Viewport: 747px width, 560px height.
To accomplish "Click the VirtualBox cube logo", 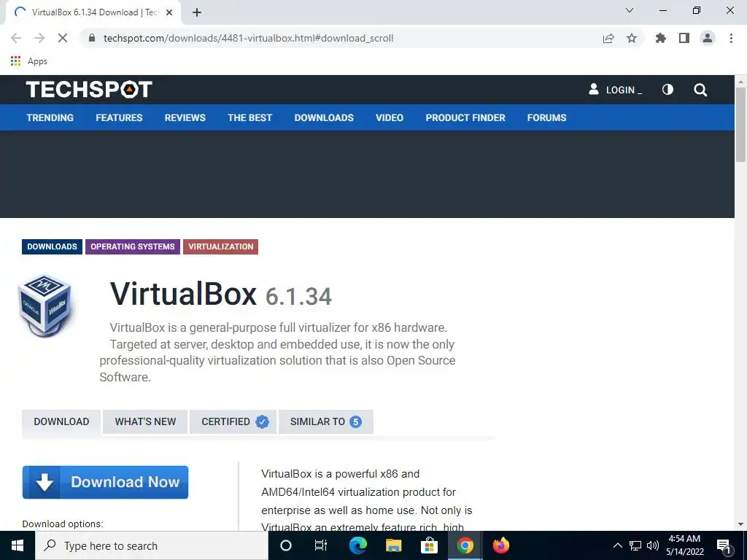I will pos(45,306).
